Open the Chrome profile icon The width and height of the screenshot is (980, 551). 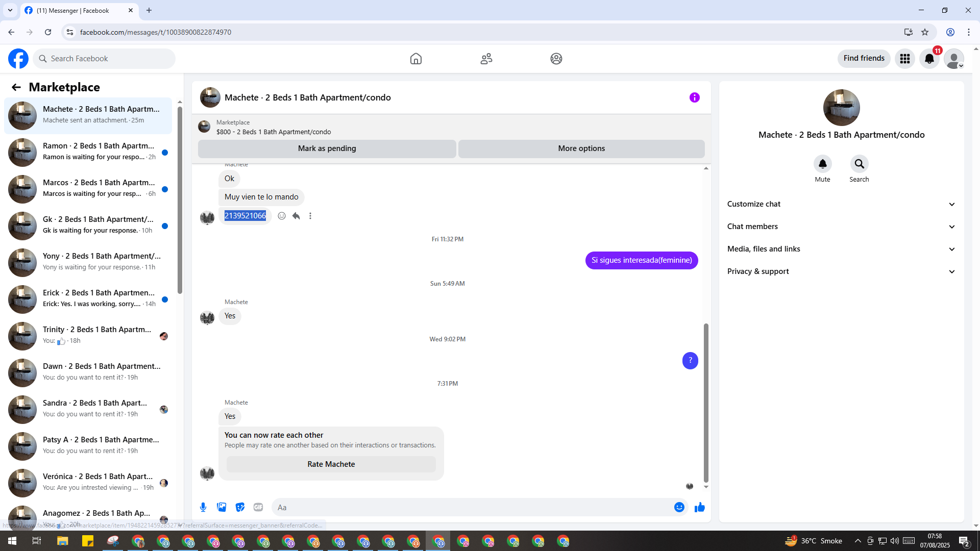point(950,32)
